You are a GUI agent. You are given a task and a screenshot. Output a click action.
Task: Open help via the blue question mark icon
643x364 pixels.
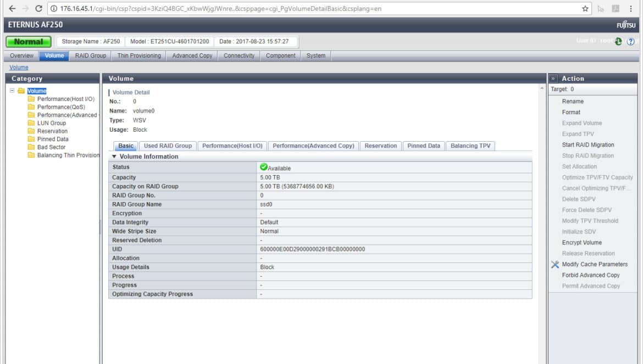(x=631, y=41)
